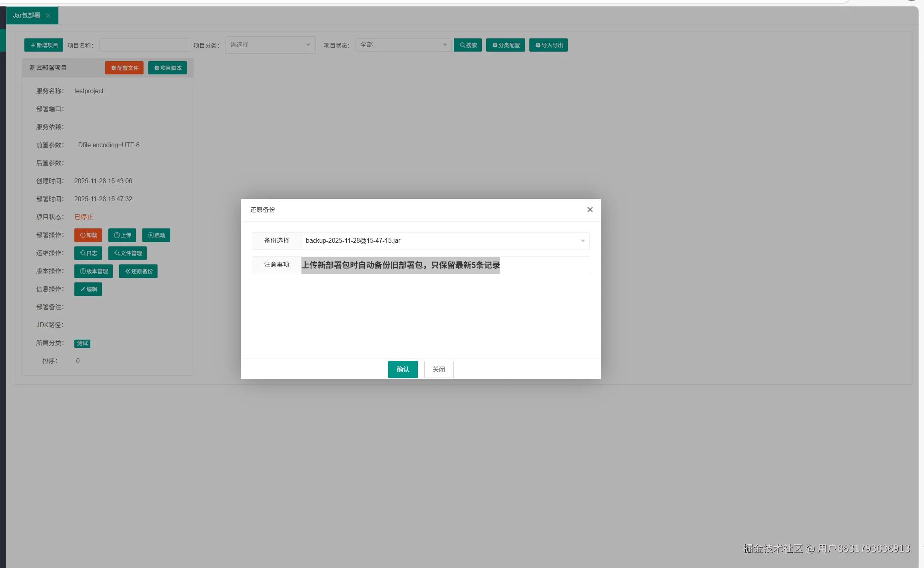This screenshot has width=924, height=568.
Task: Expand the 项目分类 category dropdown
Action: coord(270,45)
